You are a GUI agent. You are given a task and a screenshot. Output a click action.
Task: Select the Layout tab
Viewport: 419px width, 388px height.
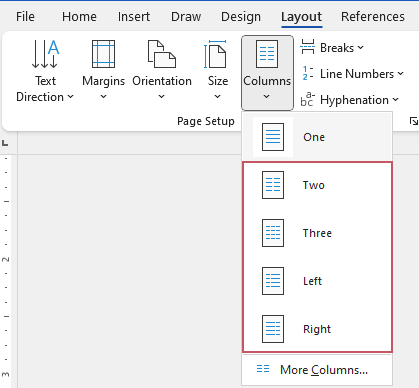[x=301, y=17]
